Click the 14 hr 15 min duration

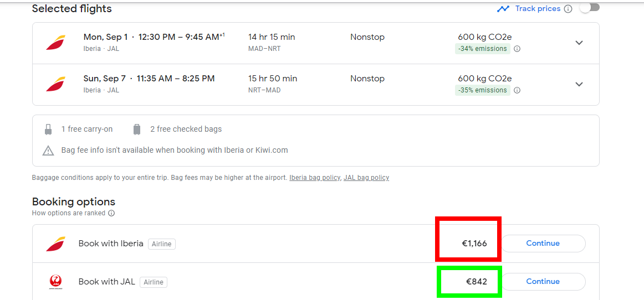pos(272,37)
